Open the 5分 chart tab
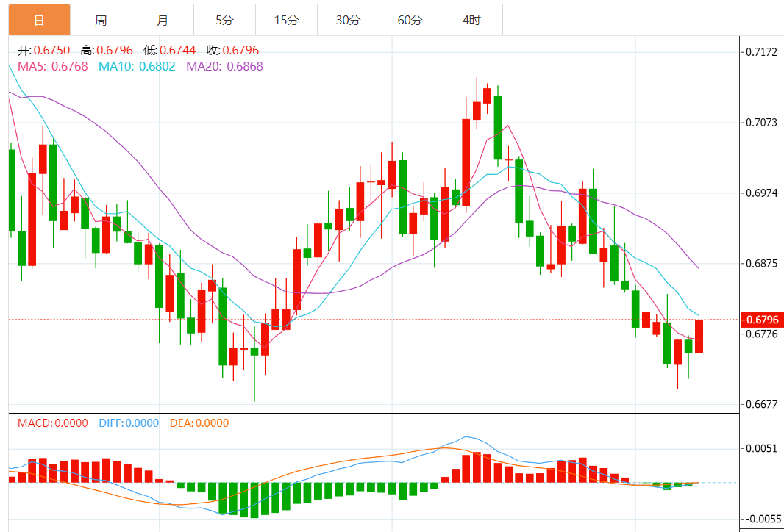 tap(224, 20)
